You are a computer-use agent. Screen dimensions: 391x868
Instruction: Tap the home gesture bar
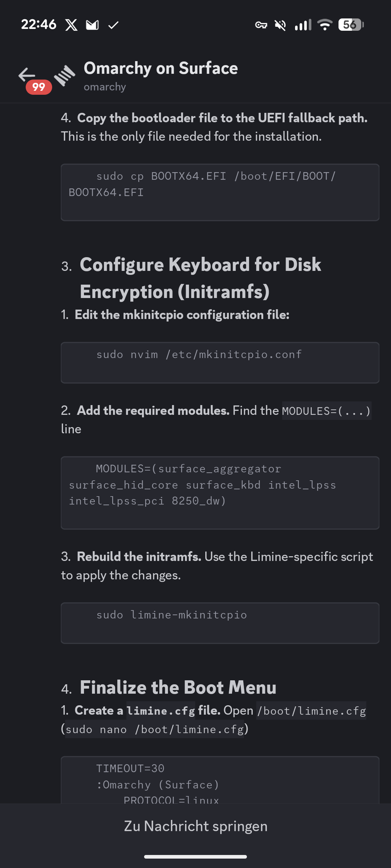click(x=195, y=856)
